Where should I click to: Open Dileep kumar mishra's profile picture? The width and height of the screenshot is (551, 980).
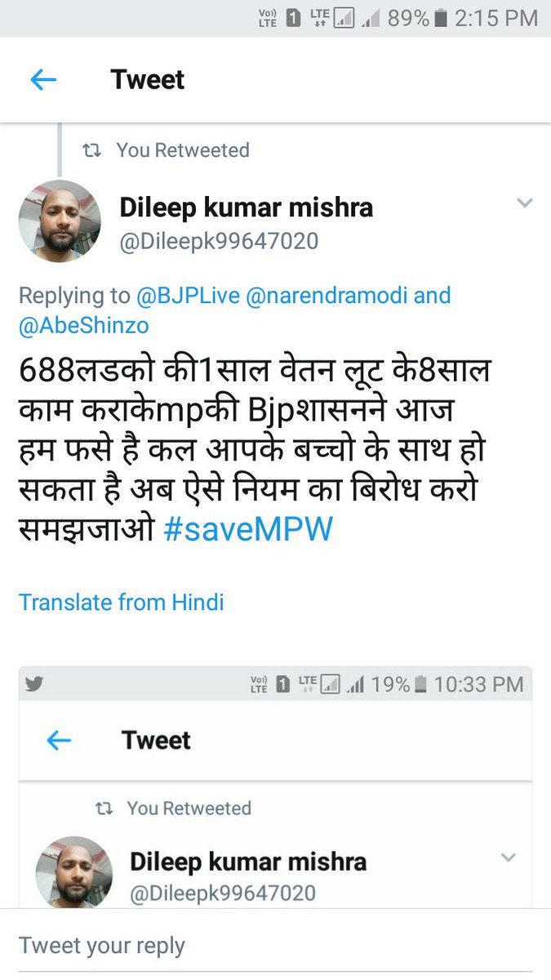point(60,221)
